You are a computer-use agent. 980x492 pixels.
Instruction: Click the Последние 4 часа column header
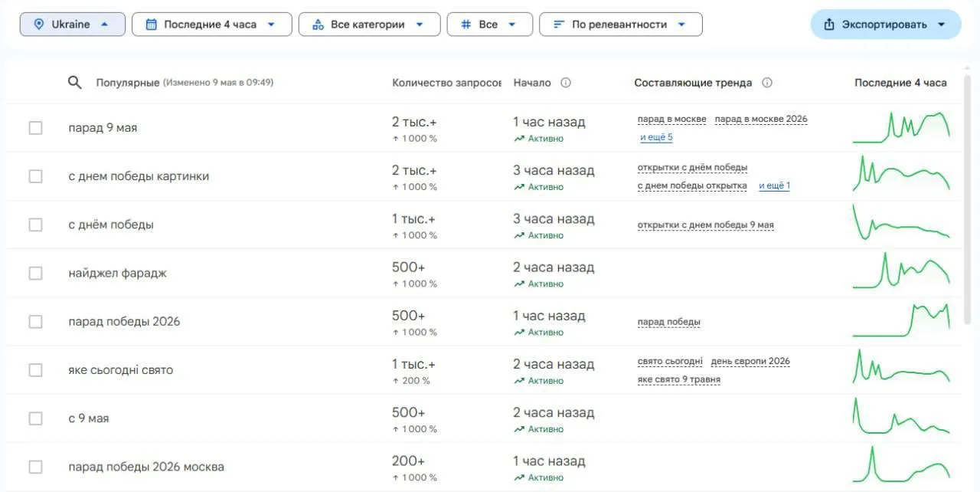[x=900, y=83]
